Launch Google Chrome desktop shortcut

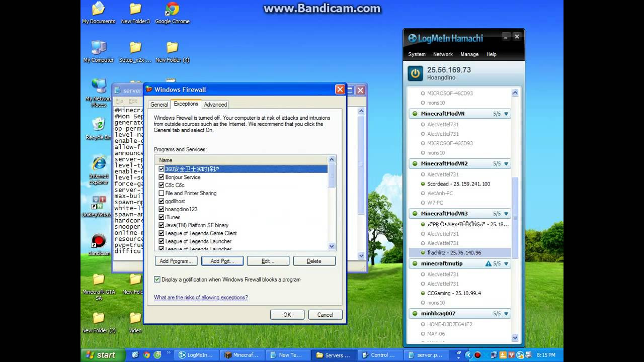172,13
